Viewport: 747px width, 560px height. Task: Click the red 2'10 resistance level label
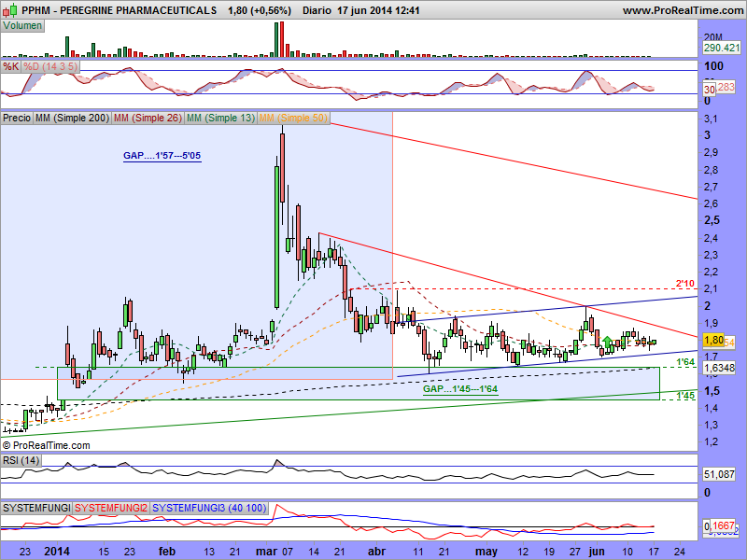(685, 284)
